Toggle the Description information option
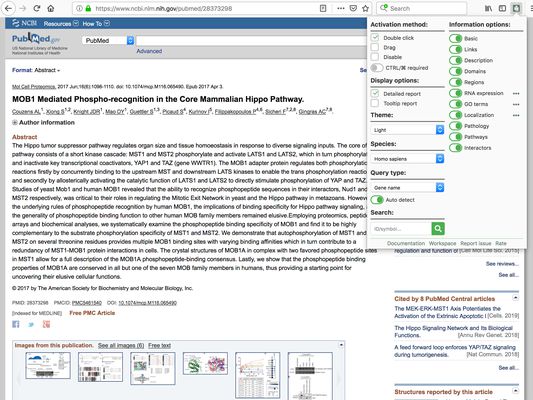 (455, 60)
